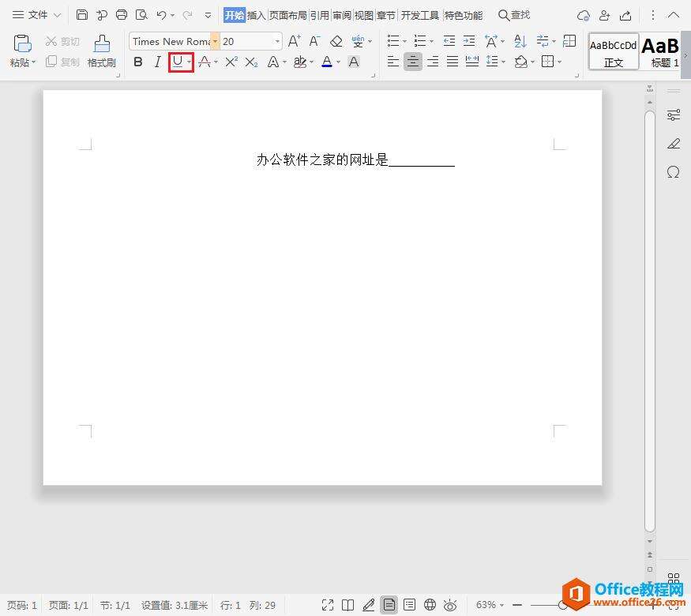Toggle eye protection mode icon
691x616 pixels.
pyautogui.click(x=450, y=605)
